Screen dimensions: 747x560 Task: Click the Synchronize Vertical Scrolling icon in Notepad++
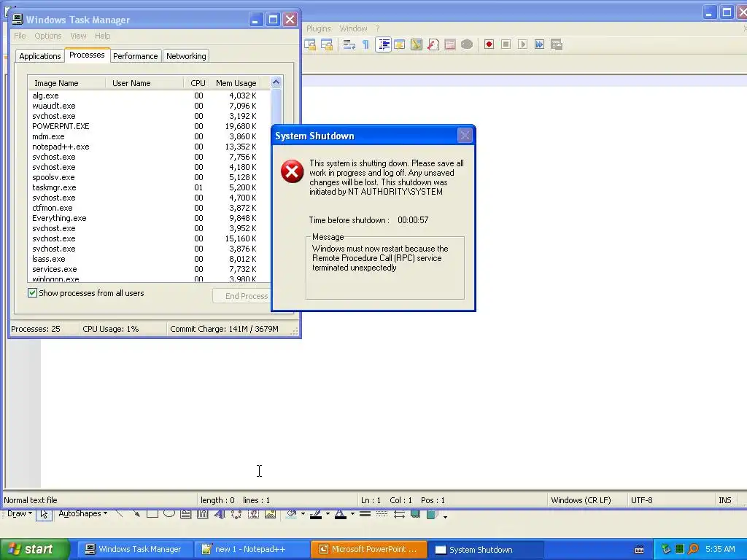click(310, 44)
